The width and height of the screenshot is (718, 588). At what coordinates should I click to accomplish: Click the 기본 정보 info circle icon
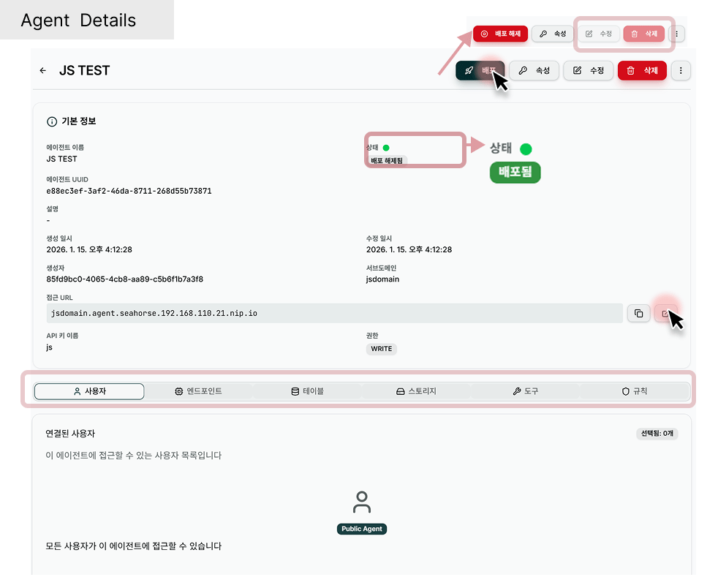tap(52, 122)
